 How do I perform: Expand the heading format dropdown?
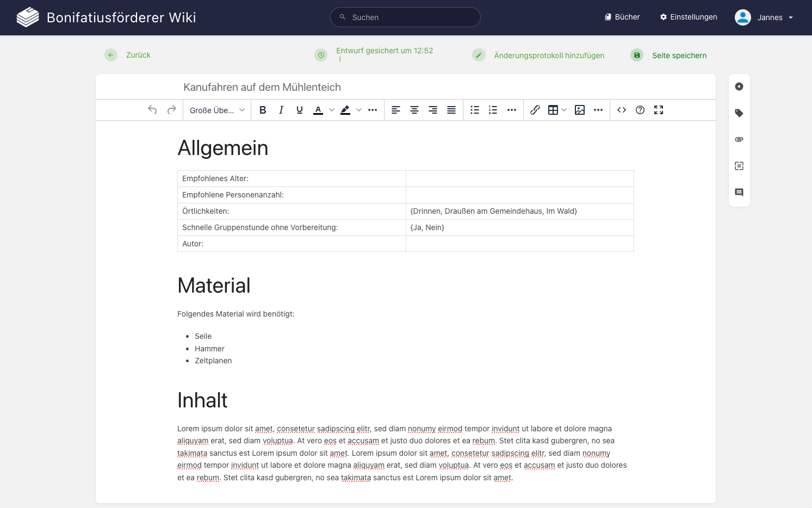[217, 110]
